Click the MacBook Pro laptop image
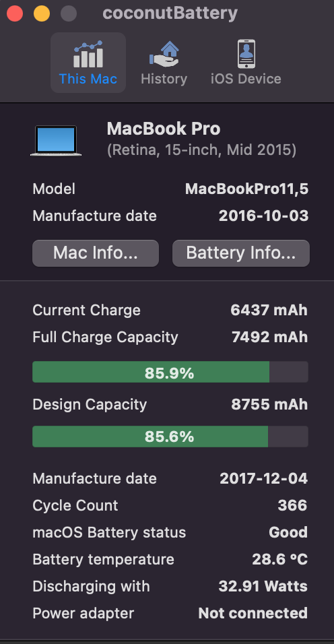 (56, 141)
